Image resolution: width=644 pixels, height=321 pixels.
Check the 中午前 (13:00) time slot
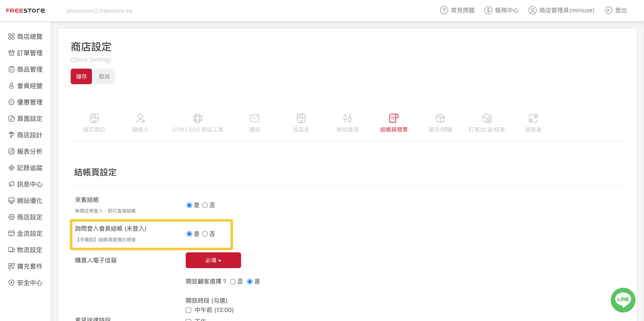[x=188, y=310]
